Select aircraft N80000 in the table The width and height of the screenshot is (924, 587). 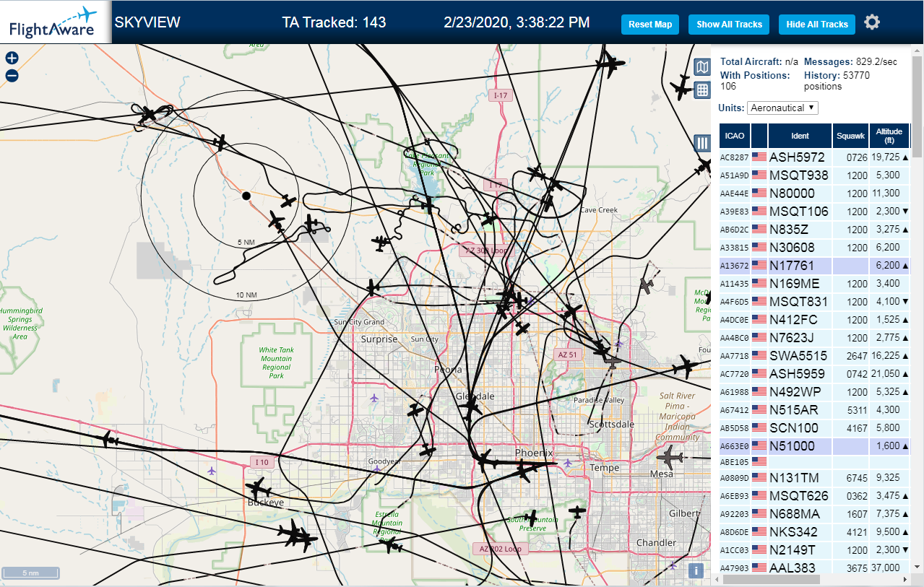point(815,194)
